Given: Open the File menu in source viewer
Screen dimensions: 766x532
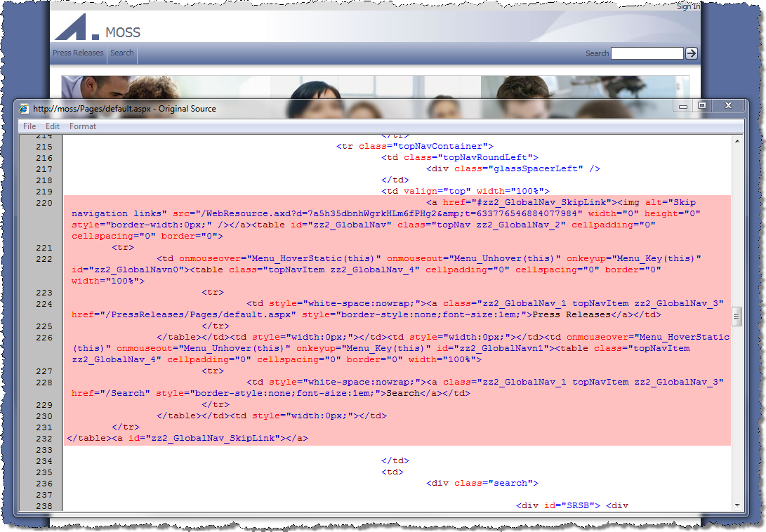Looking at the screenshot, I should click(29, 126).
